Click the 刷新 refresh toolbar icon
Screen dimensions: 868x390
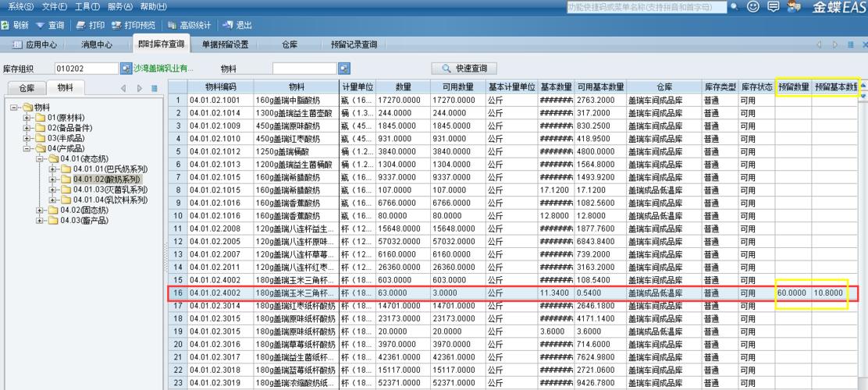[x=5, y=26]
